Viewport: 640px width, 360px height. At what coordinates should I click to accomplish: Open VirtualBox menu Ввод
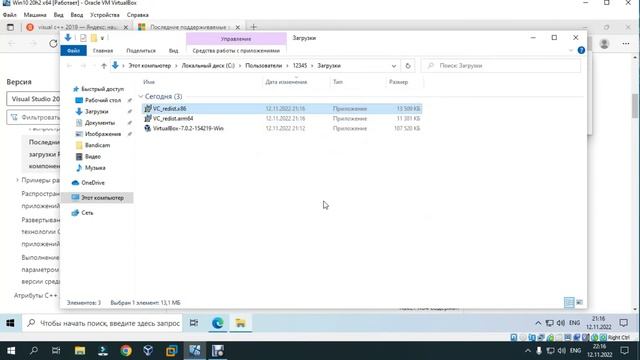(77, 15)
